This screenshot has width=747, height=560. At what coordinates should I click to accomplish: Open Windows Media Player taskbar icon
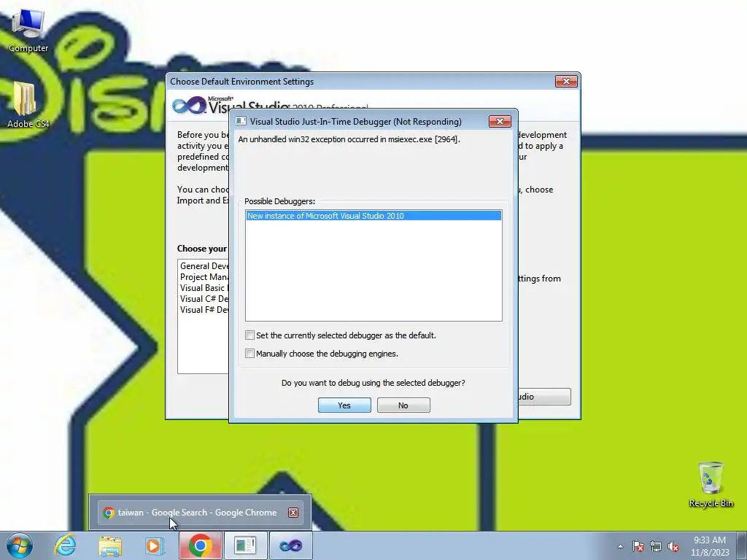pos(154,545)
